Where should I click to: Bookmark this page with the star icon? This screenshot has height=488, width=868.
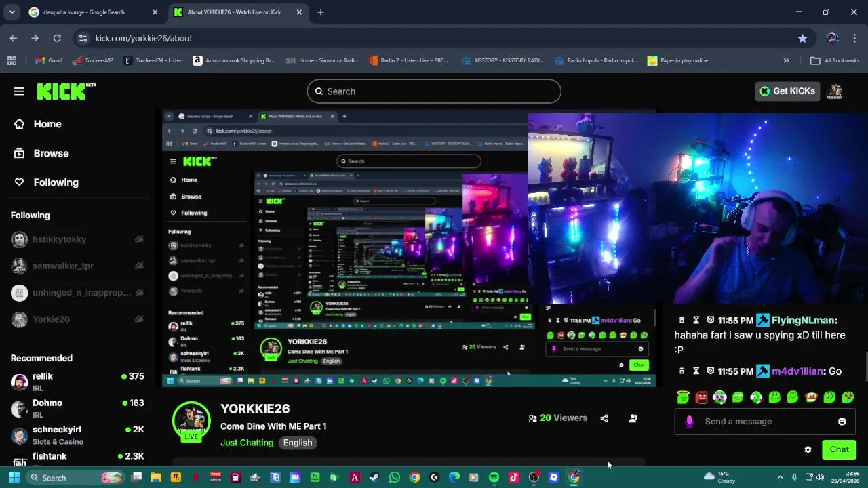(x=802, y=38)
